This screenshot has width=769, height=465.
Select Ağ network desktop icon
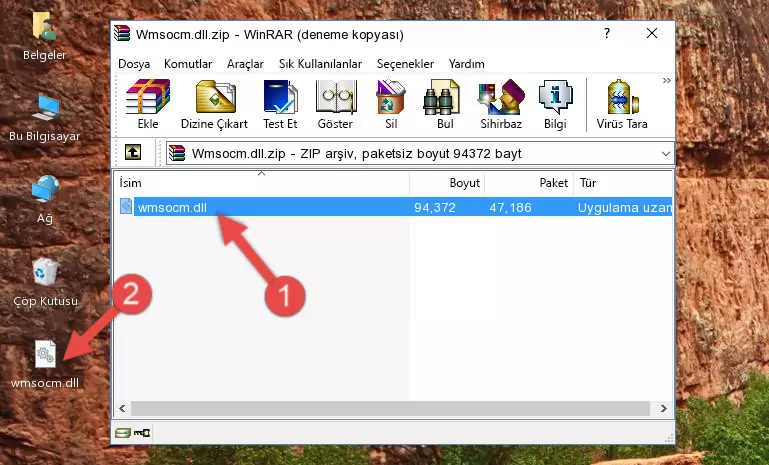point(45,200)
